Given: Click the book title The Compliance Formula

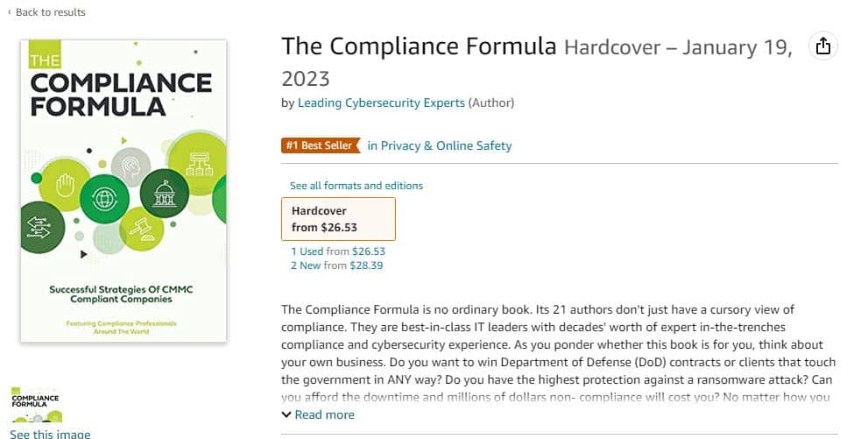Looking at the screenshot, I should [x=419, y=46].
